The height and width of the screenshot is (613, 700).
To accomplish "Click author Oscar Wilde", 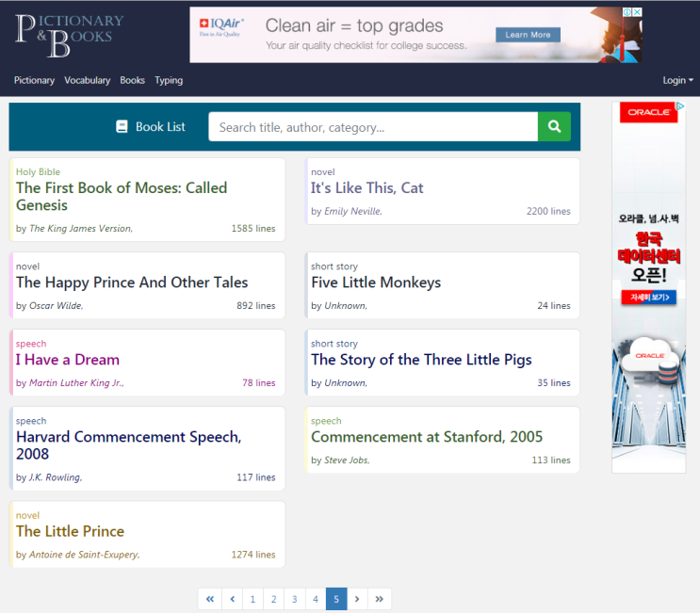I will tap(56, 306).
